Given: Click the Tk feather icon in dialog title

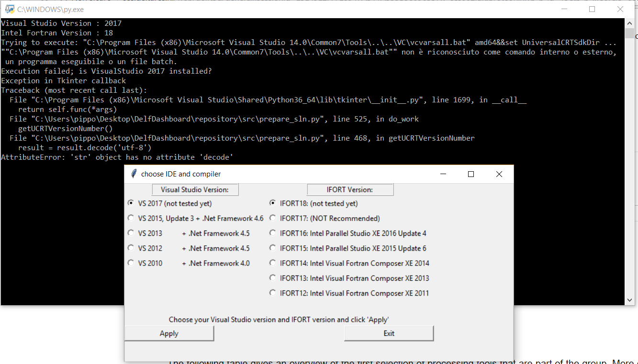Looking at the screenshot, I should (x=134, y=174).
